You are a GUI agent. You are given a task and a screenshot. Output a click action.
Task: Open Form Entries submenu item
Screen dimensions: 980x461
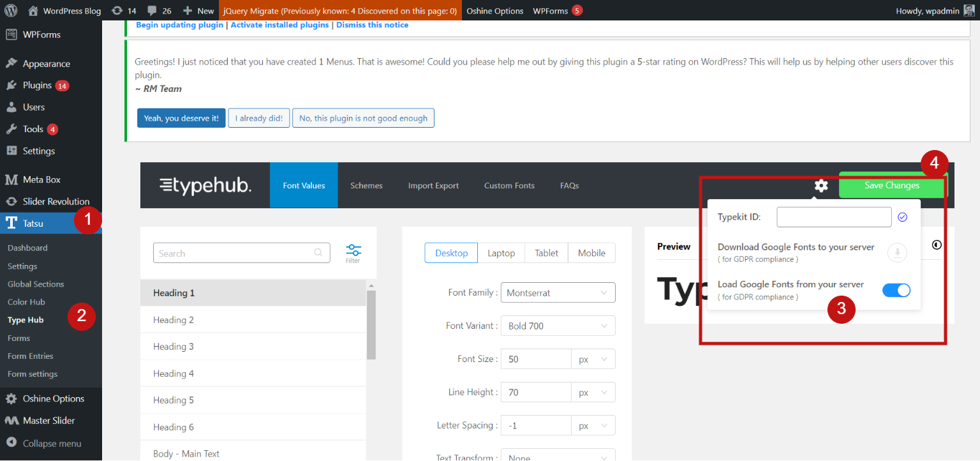(x=31, y=356)
